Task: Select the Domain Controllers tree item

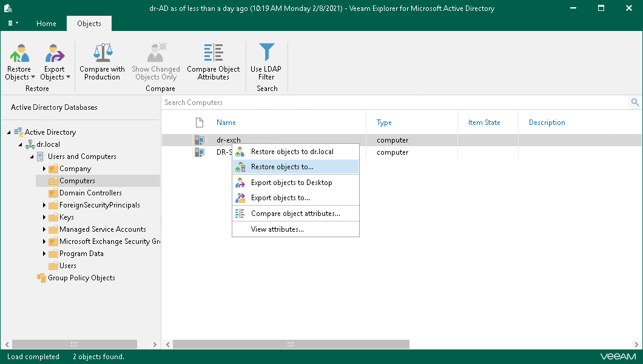Action: (90, 193)
